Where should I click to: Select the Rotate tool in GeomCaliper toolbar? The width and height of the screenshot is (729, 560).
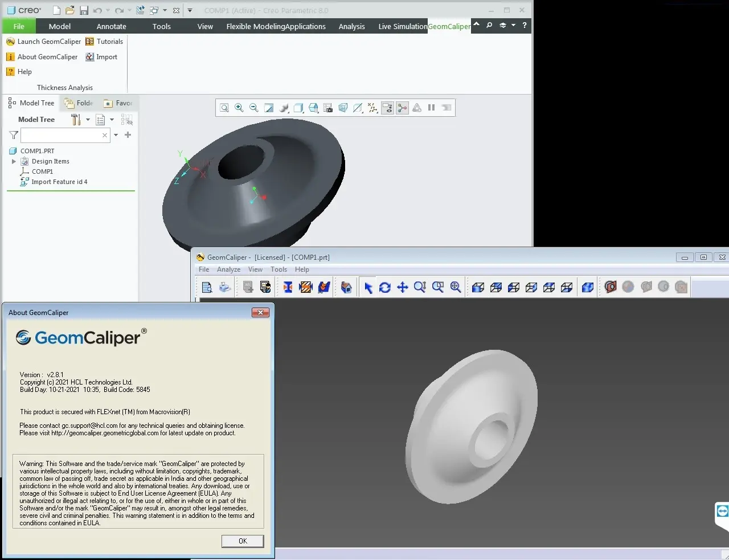coord(385,287)
